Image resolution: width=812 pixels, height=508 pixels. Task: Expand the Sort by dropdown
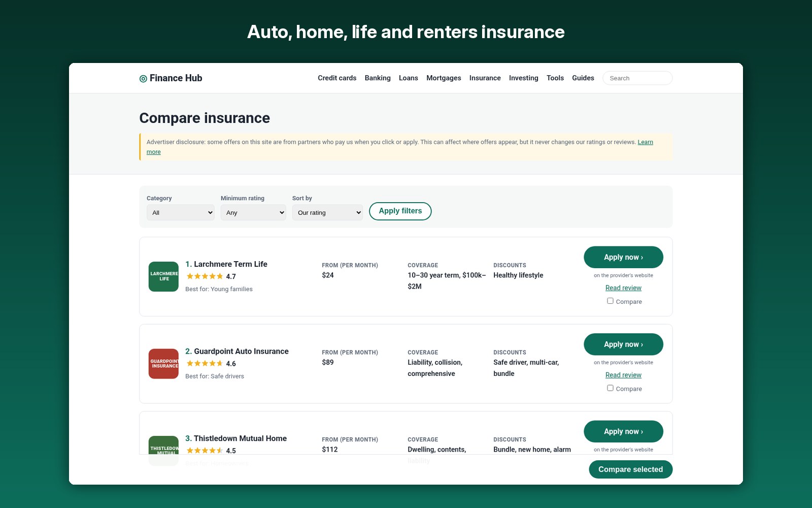[x=327, y=212]
